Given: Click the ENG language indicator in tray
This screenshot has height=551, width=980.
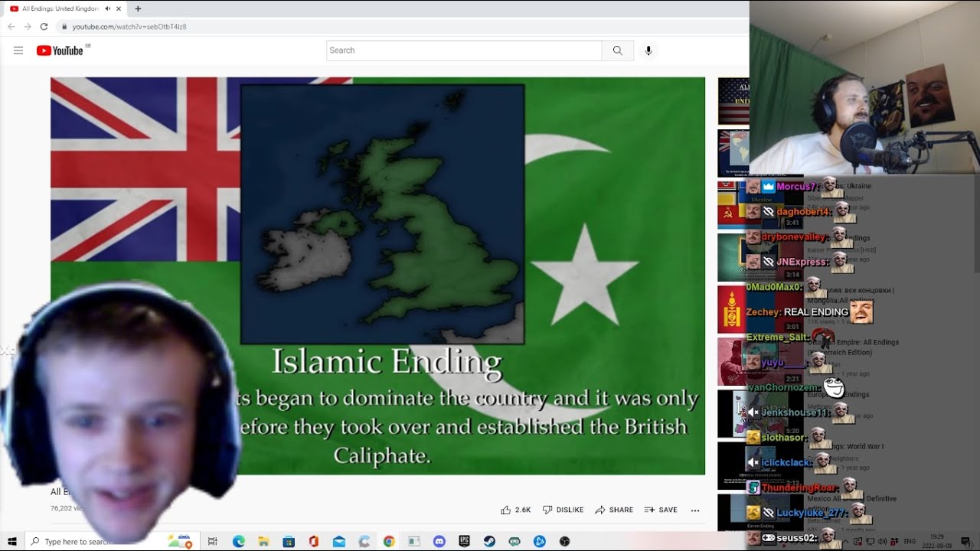Looking at the screenshot, I should pyautogui.click(x=911, y=541).
